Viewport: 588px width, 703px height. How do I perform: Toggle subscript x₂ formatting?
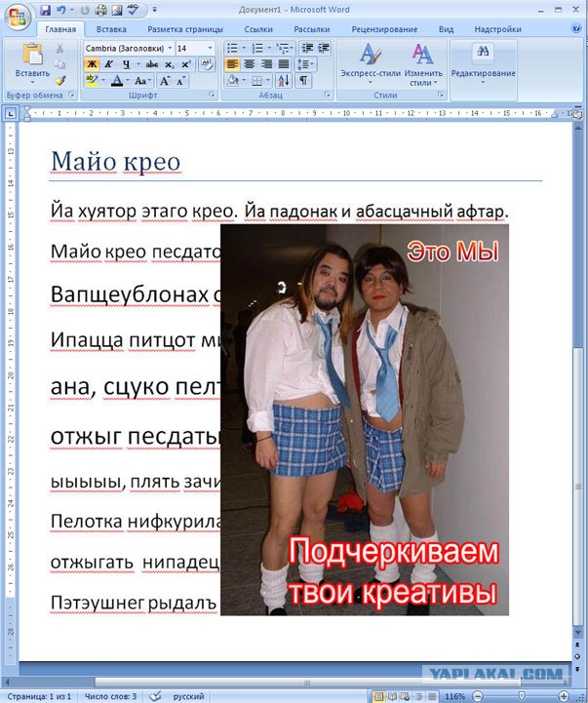coord(169,64)
